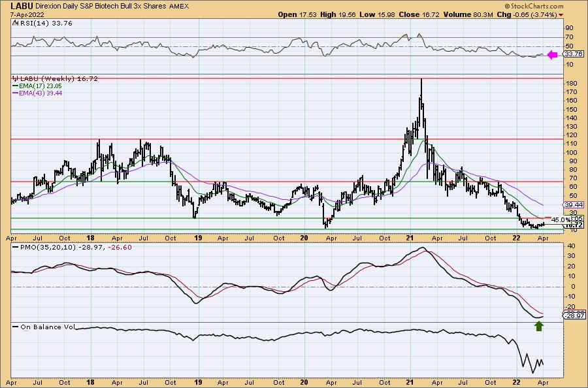
Task: Click the On Balance Vol panel label
Action: tap(48, 327)
